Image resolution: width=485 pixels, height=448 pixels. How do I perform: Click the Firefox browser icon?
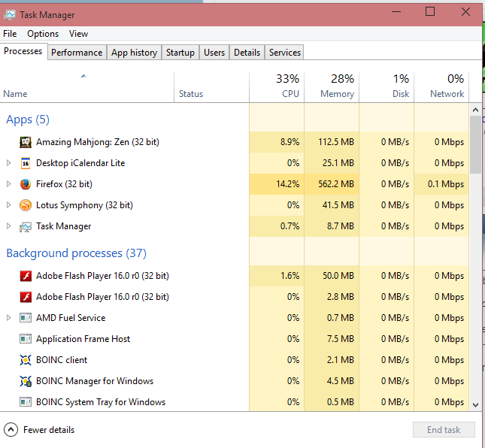(26, 184)
